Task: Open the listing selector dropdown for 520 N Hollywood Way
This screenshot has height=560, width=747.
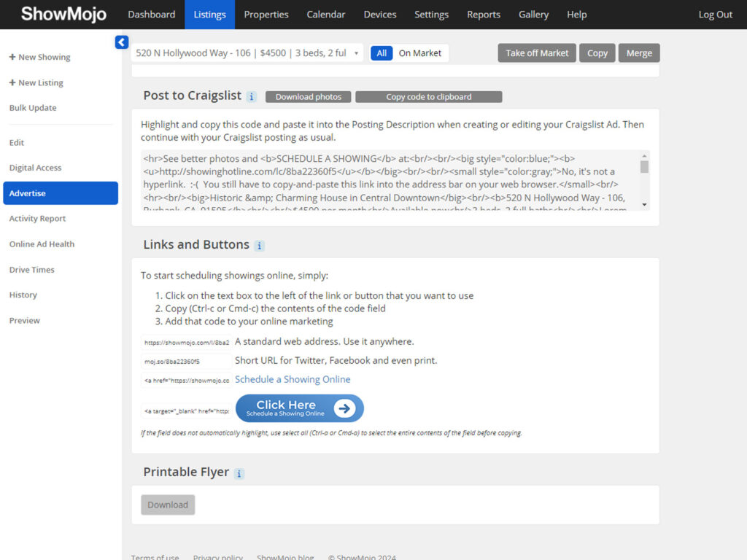Action: coord(247,53)
